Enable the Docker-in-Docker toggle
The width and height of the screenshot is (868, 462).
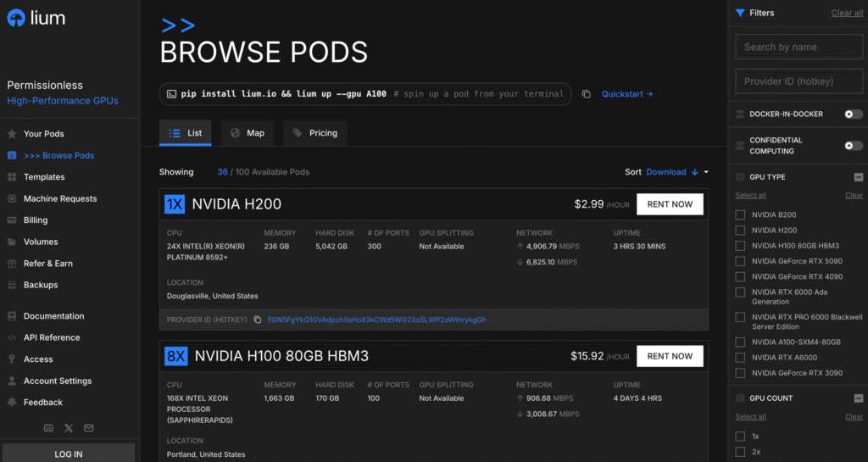click(x=853, y=114)
